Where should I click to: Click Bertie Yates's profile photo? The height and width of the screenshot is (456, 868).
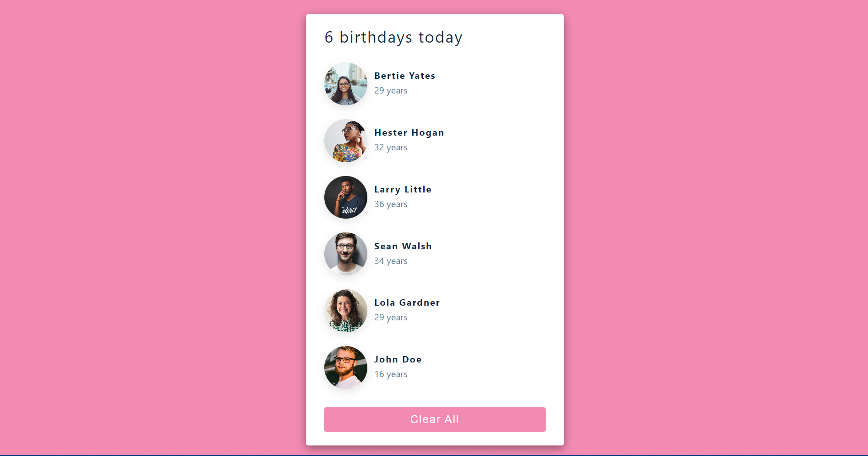[x=345, y=84]
